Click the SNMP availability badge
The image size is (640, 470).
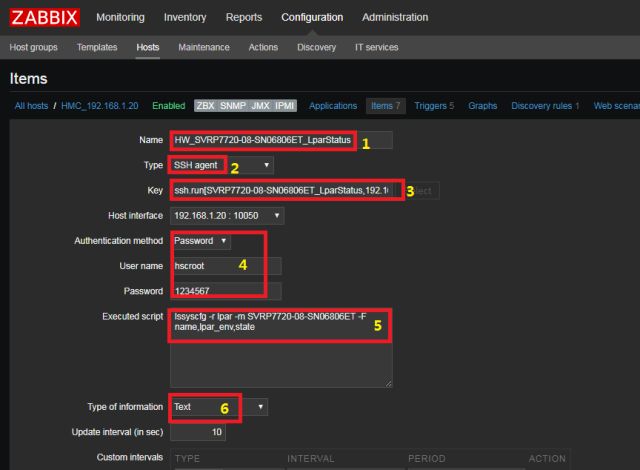coord(233,106)
